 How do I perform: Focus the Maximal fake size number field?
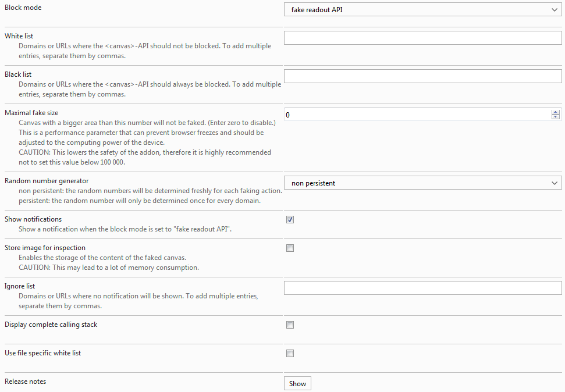pos(417,115)
